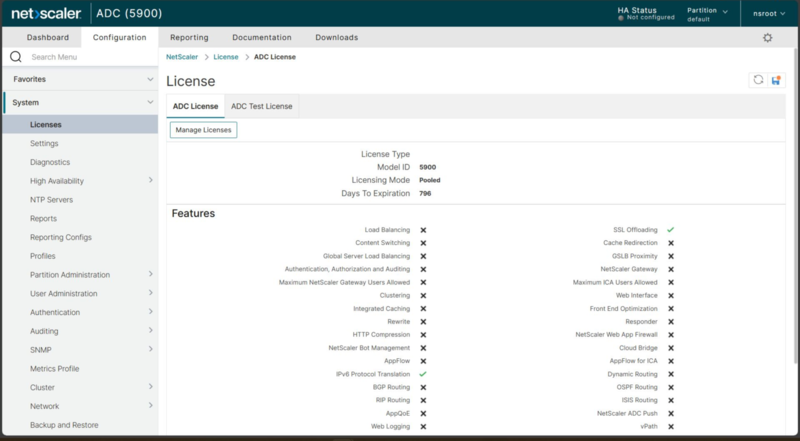Click the X status icon for OSPF Routing
Viewport: 800px width, 441px height.
coord(671,387)
